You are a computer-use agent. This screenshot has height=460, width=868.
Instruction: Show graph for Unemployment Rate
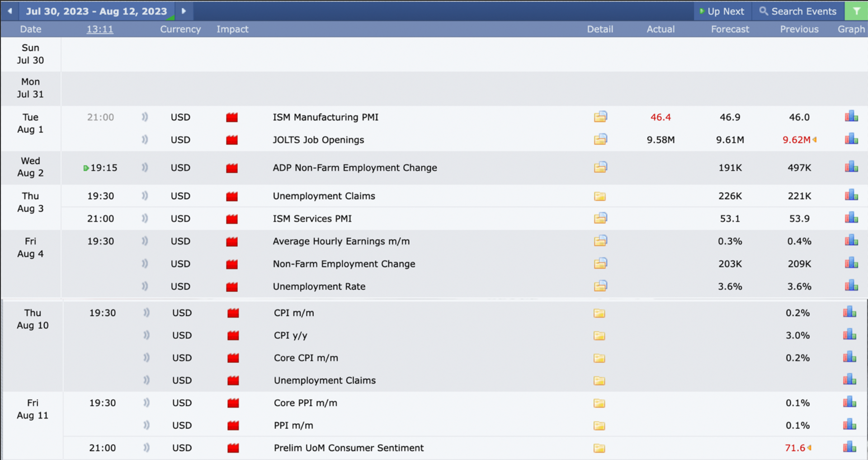(x=851, y=285)
